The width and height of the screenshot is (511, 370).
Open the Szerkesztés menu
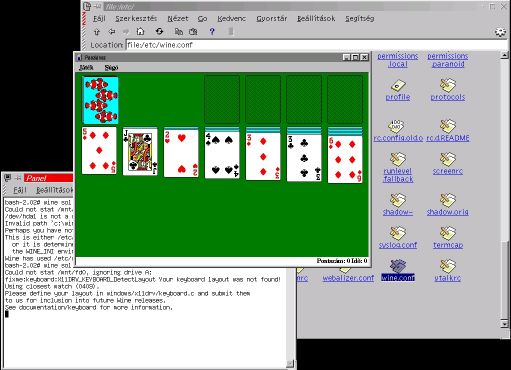click(x=136, y=19)
